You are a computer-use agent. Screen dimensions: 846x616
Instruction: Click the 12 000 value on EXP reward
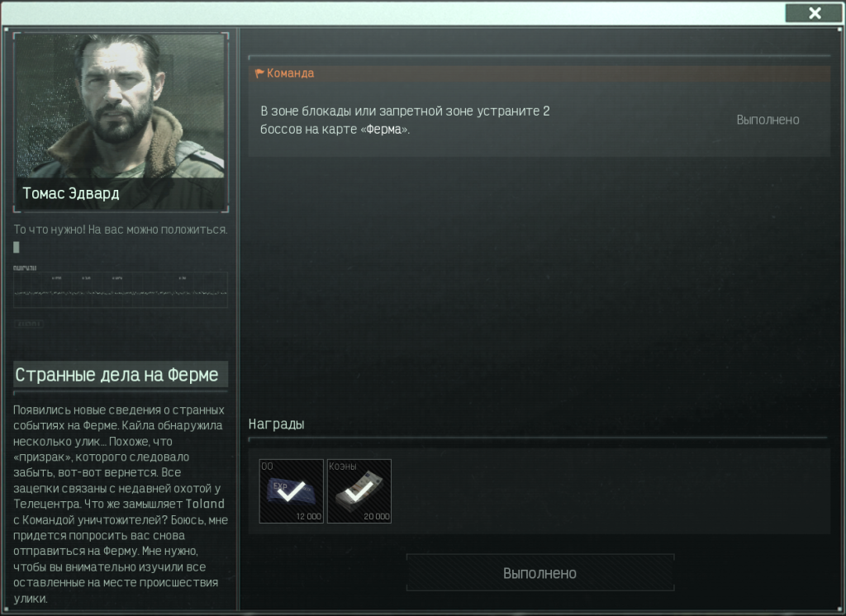pyautogui.click(x=309, y=517)
